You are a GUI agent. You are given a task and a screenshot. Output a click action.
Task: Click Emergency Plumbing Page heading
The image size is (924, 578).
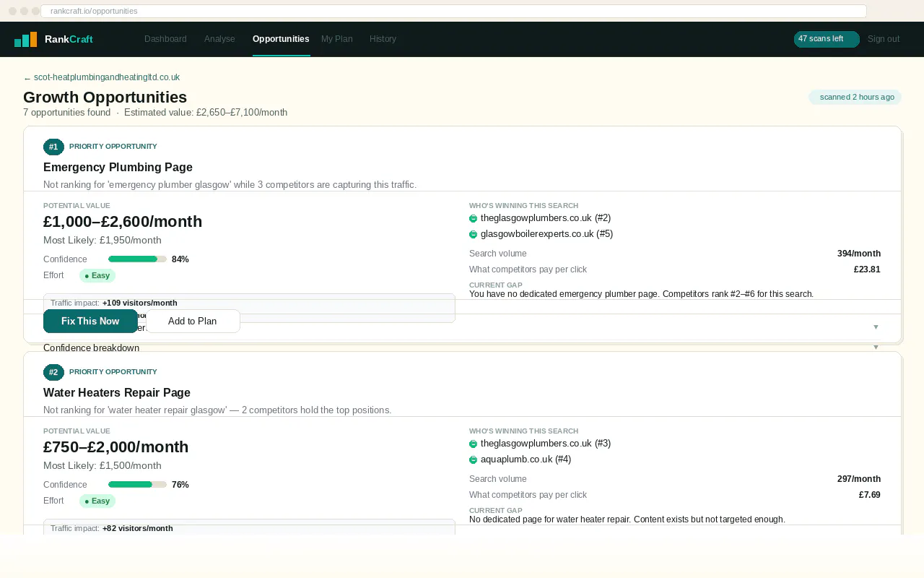point(118,168)
